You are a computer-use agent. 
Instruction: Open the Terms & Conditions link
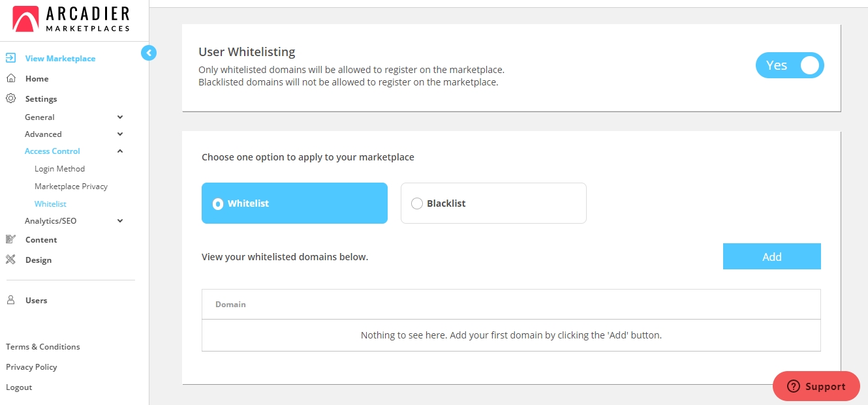43,347
